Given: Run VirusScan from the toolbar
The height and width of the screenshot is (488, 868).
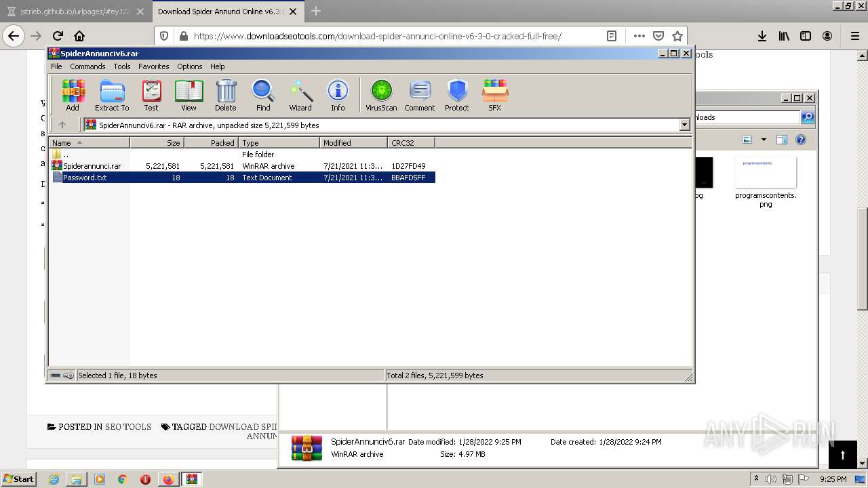Looking at the screenshot, I should point(381,95).
